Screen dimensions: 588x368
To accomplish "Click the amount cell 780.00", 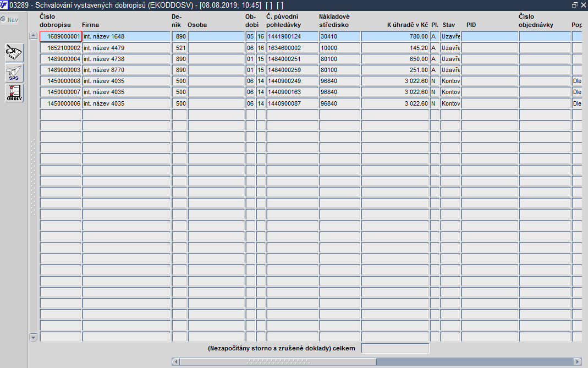I will point(395,36).
